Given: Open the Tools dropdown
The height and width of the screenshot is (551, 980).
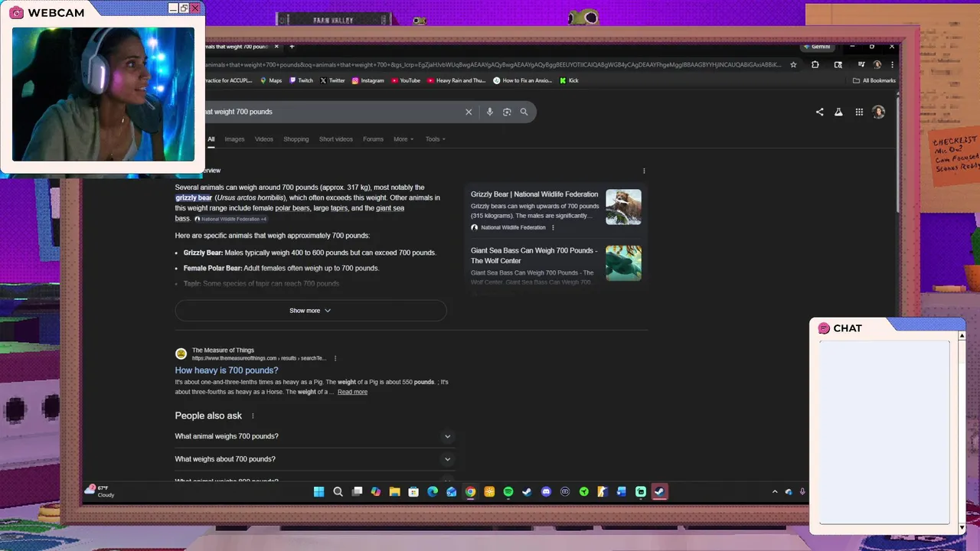Looking at the screenshot, I should click(x=436, y=139).
